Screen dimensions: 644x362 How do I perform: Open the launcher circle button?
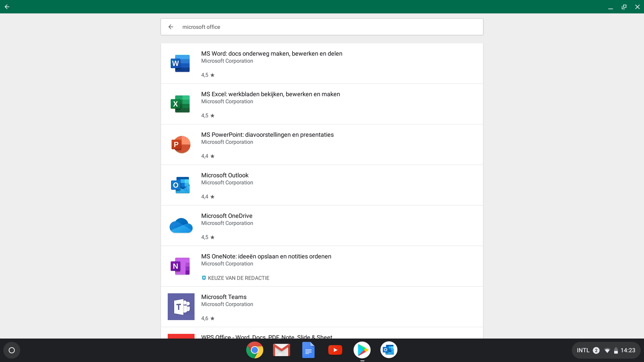[x=12, y=350]
